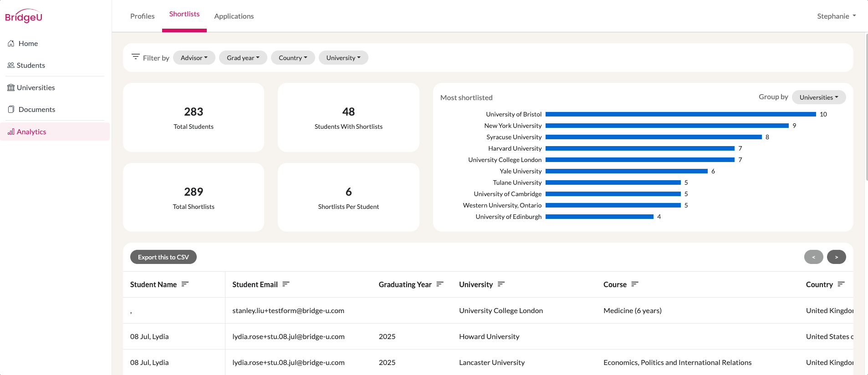Change Group by Universities dropdown
The image size is (868, 375).
[x=819, y=97]
